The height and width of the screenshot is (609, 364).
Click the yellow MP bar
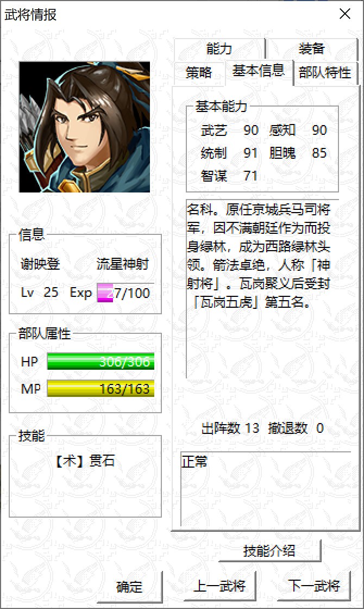101,388
